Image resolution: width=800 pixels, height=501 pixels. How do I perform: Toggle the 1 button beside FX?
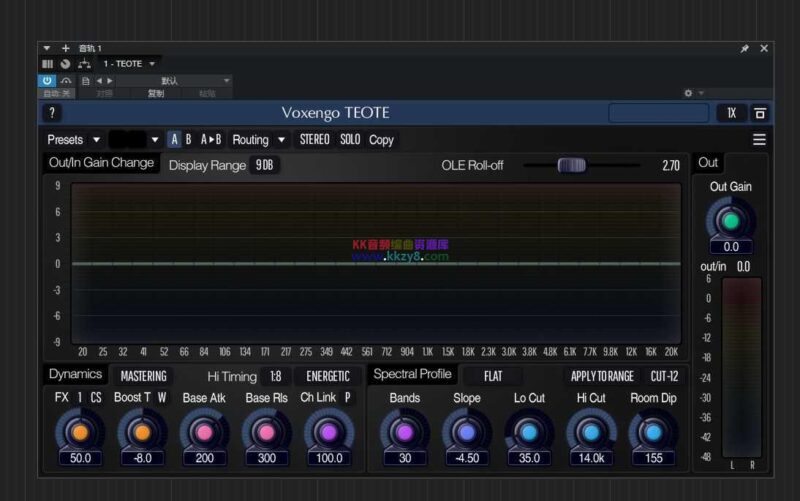[x=80, y=397]
